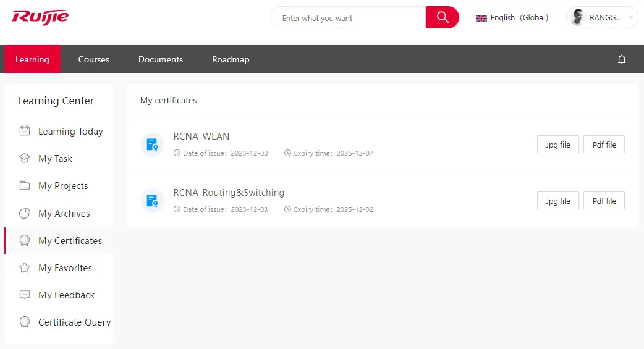This screenshot has width=644, height=349.
Task: Download RCNA-WLAN as Jpg file
Action: tap(557, 145)
